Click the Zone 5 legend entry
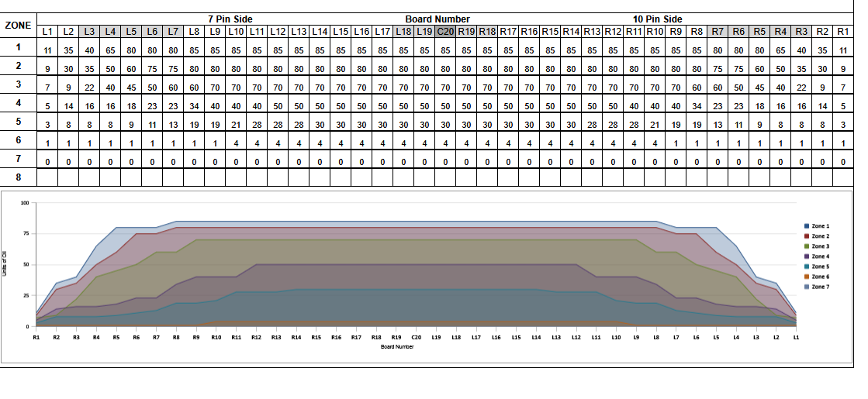Screen dimensions: 868x399 (817, 267)
